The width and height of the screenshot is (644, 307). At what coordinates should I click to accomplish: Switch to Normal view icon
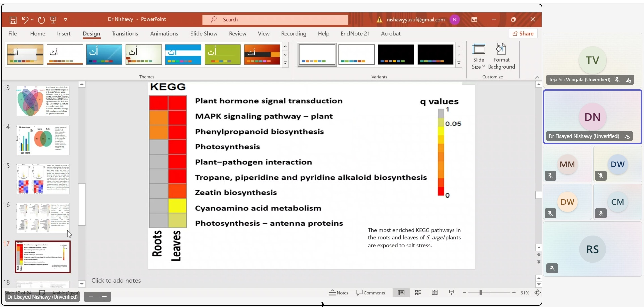(401, 293)
